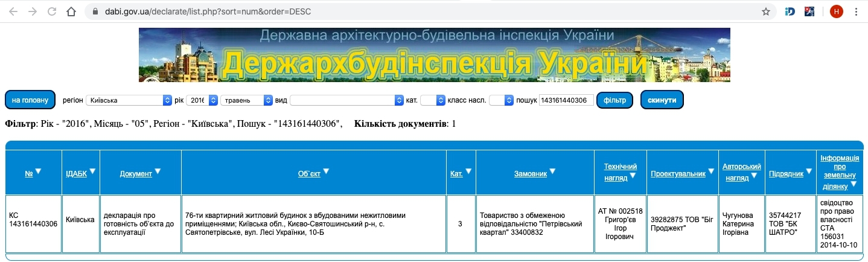The height and width of the screenshot is (262, 868).
Task: Sort by ІДАБК column arrow
Action: [x=92, y=171]
